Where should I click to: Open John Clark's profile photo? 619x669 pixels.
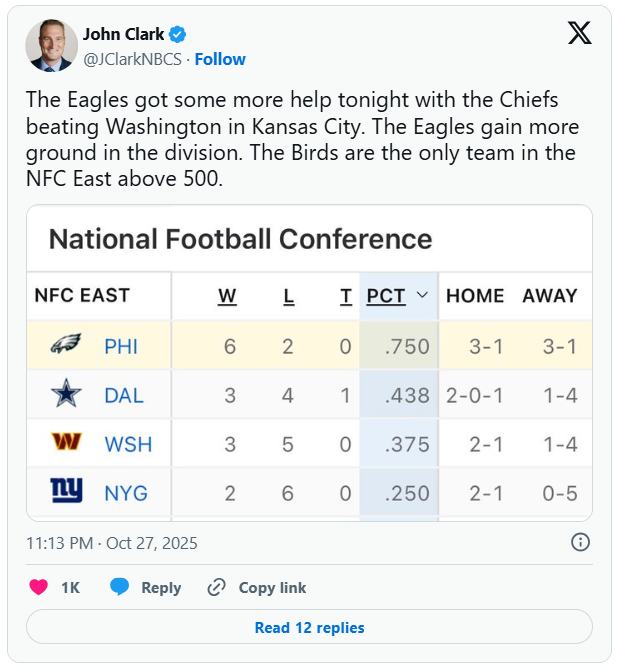pyautogui.click(x=51, y=45)
